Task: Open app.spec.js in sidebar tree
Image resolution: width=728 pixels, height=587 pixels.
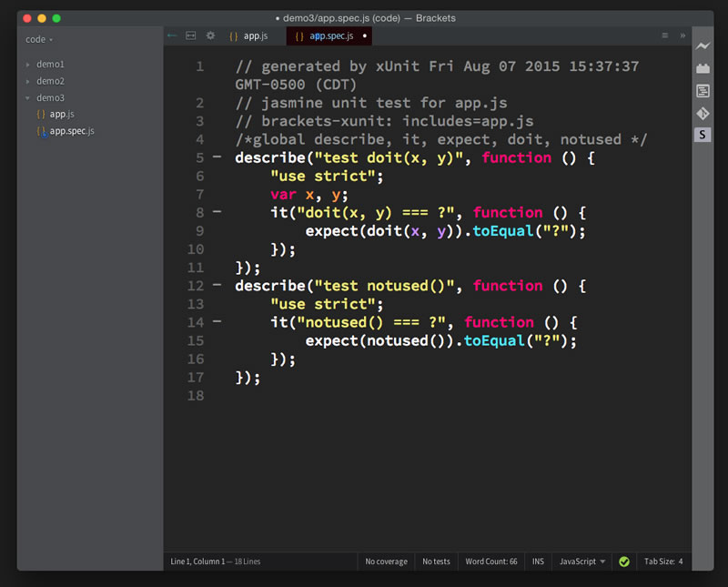Action: click(72, 131)
